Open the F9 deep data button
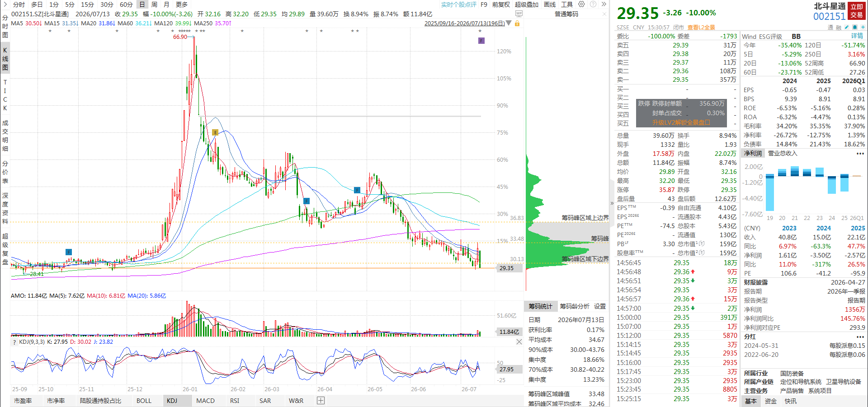Viewport: 868px width, 407px height. coord(484,5)
